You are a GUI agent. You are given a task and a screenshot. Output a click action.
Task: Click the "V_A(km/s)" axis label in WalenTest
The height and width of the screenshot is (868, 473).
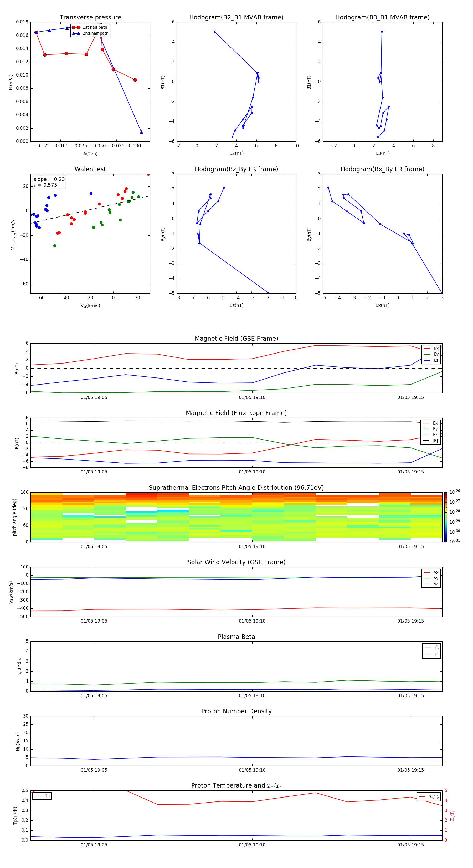(90, 306)
